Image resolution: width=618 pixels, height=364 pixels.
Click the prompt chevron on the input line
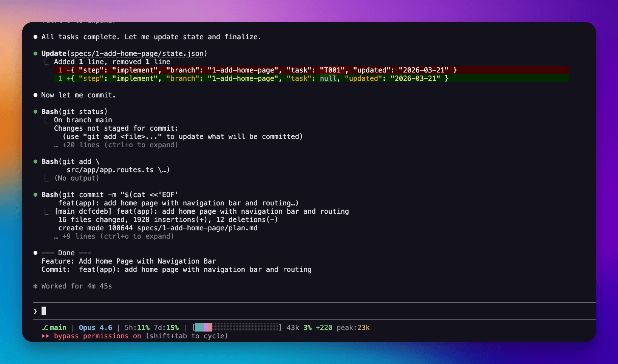pos(35,311)
